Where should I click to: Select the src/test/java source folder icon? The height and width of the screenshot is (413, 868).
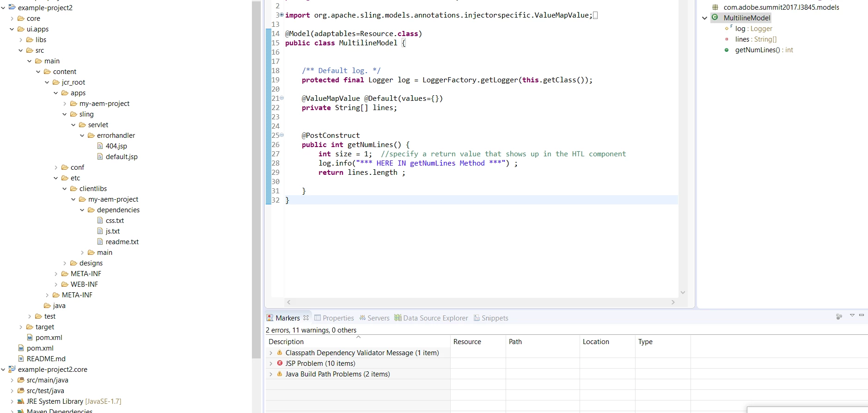click(x=21, y=390)
